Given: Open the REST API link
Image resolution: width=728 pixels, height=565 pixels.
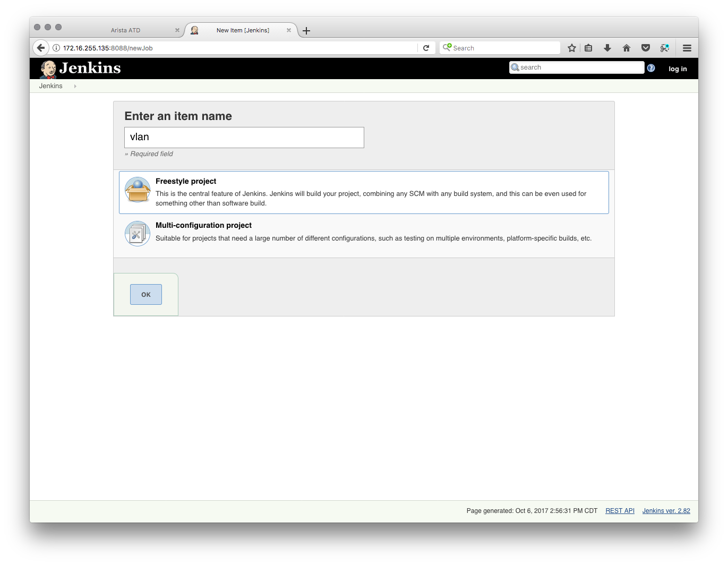Looking at the screenshot, I should coord(620,511).
